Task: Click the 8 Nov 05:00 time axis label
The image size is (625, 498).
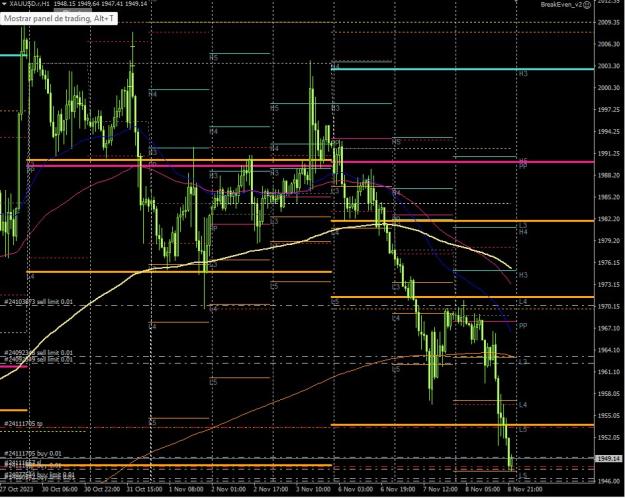Action: tap(482, 489)
